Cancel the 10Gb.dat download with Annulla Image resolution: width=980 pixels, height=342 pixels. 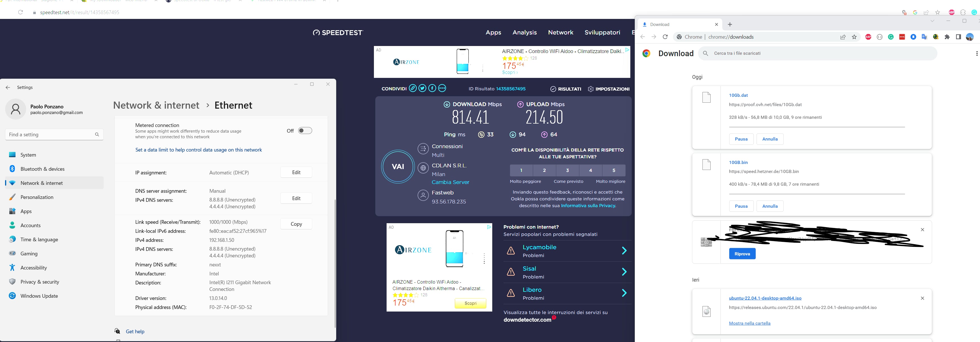coord(770,139)
